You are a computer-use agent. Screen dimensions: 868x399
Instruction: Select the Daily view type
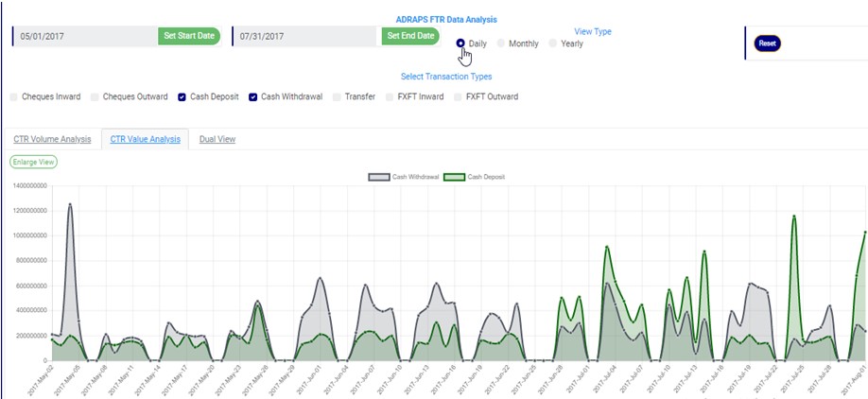pyautogui.click(x=460, y=43)
